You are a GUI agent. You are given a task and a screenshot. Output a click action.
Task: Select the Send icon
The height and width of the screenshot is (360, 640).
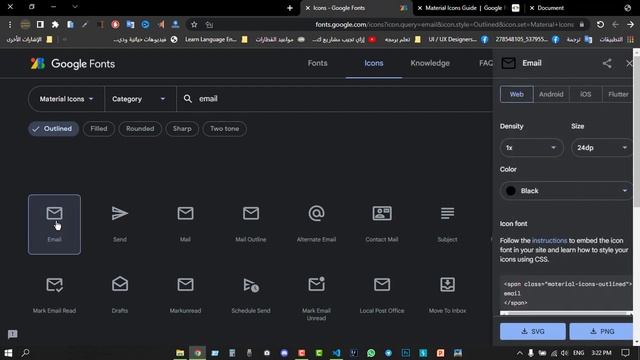(x=120, y=213)
